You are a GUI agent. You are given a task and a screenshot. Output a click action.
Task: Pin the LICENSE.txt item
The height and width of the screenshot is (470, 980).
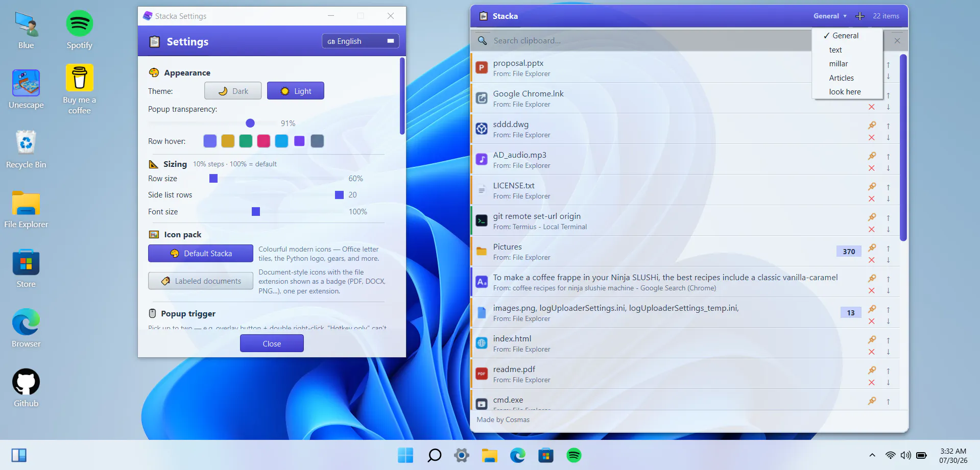[x=872, y=187]
